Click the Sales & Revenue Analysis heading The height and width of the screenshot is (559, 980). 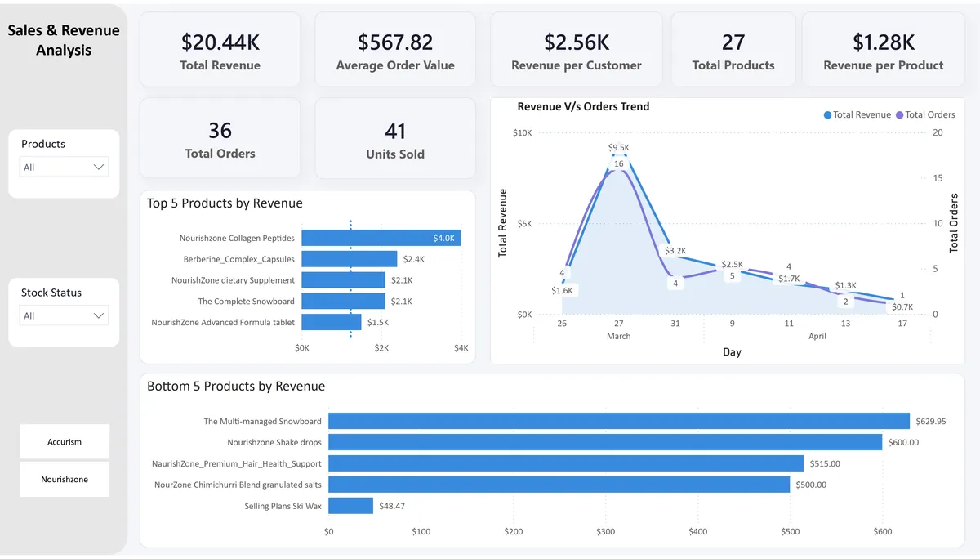pos(64,40)
